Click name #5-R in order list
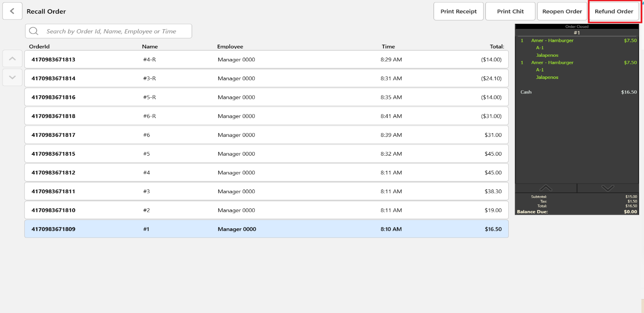 (150, 97)
